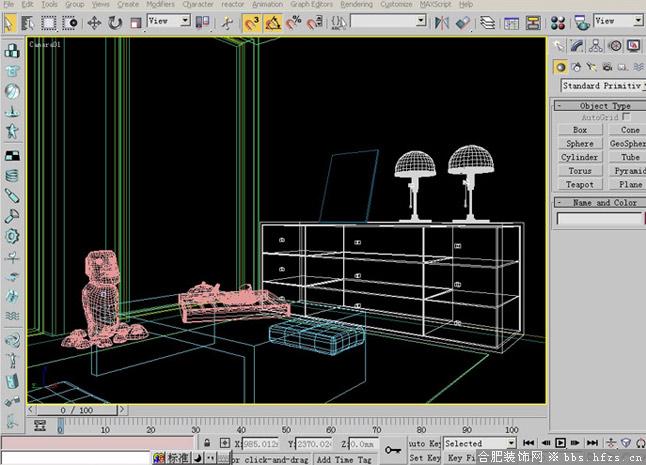Click reactor Motor gear icon
Viewport: 646px width, 465px height.
(12, 236)
